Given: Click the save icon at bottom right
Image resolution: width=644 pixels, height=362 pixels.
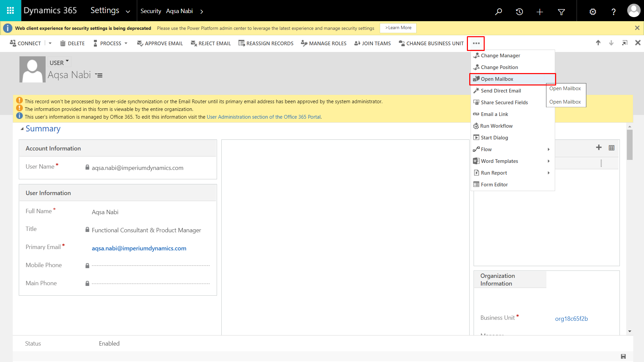Looking at the screenshot, I should point(623,356).
